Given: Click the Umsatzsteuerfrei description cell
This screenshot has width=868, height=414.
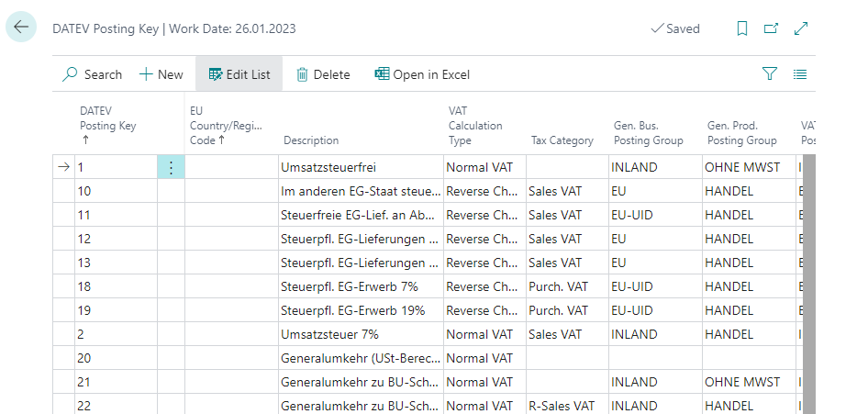Looking at the screenshot, I should point(361,167).
